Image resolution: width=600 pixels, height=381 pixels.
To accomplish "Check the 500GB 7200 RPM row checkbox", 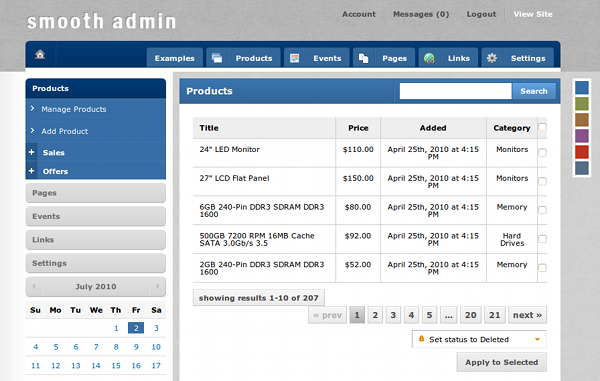I will coord(542,239).
